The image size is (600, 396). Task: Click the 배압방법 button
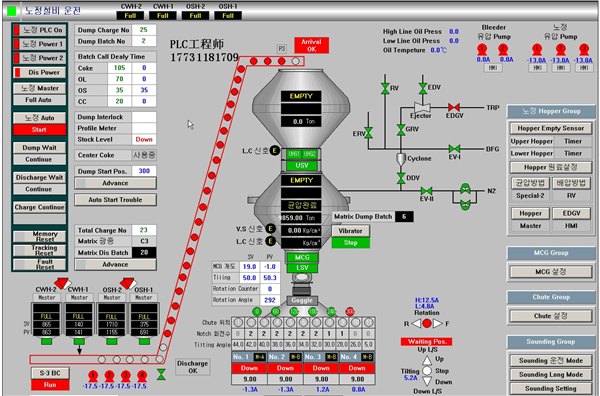pos(571,183)
